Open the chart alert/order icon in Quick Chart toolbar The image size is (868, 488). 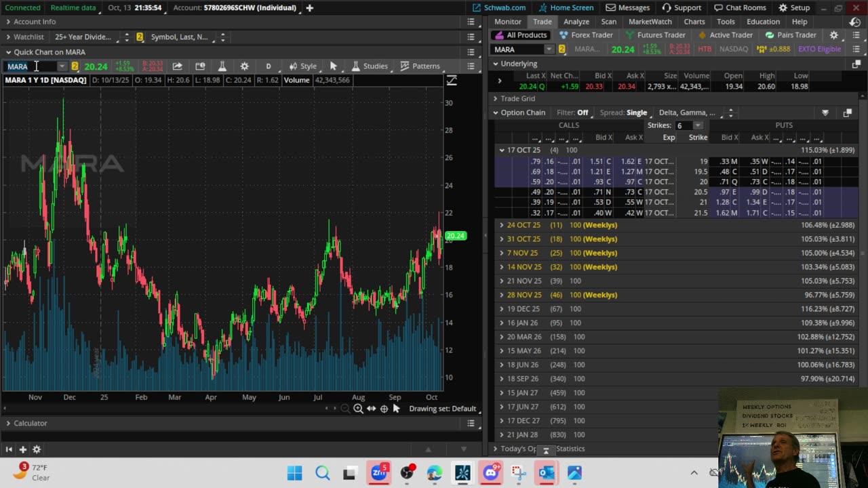pos(200,66)
